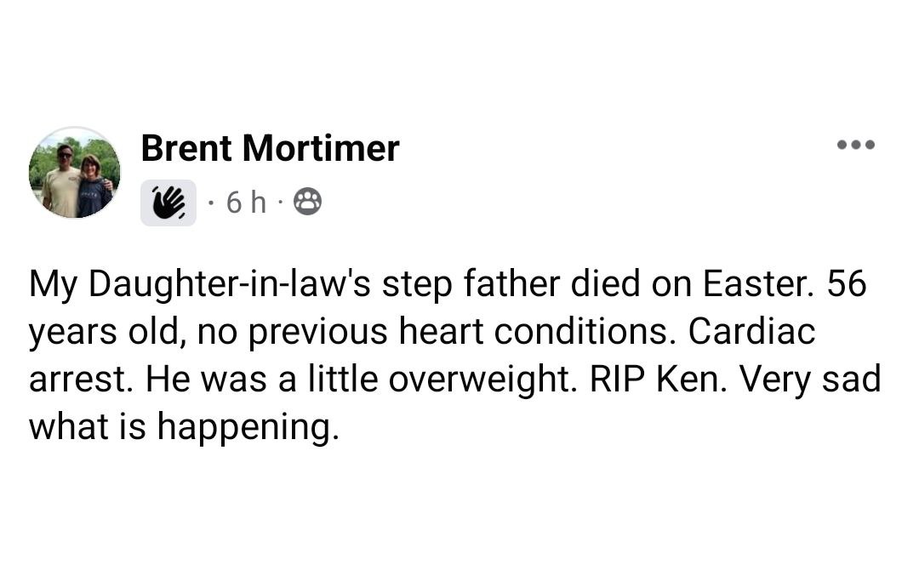919x588 pixels.
Task: Open the Brent Mortimer name link
Action: [x=270, y=148]
